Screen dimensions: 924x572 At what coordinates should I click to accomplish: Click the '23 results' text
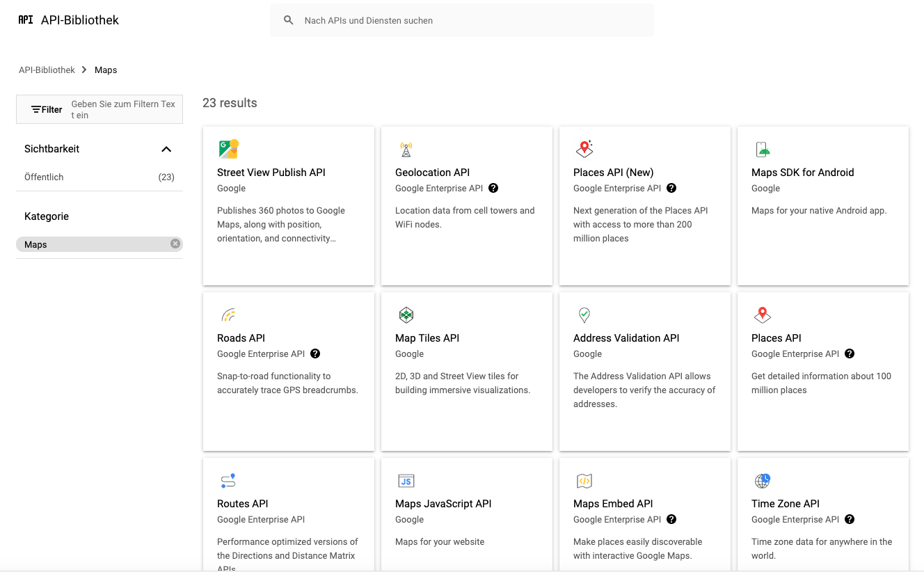pyautogui.click(x=230, y=103)
